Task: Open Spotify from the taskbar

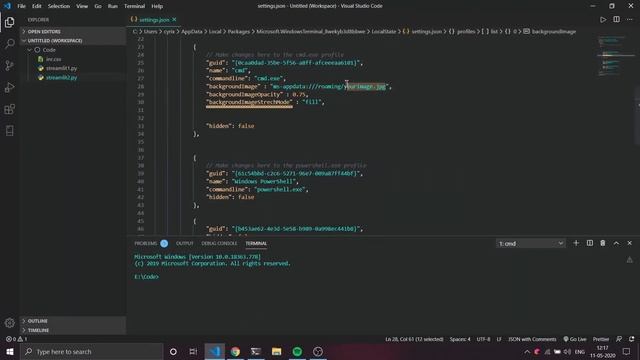Action: (297, 351)
